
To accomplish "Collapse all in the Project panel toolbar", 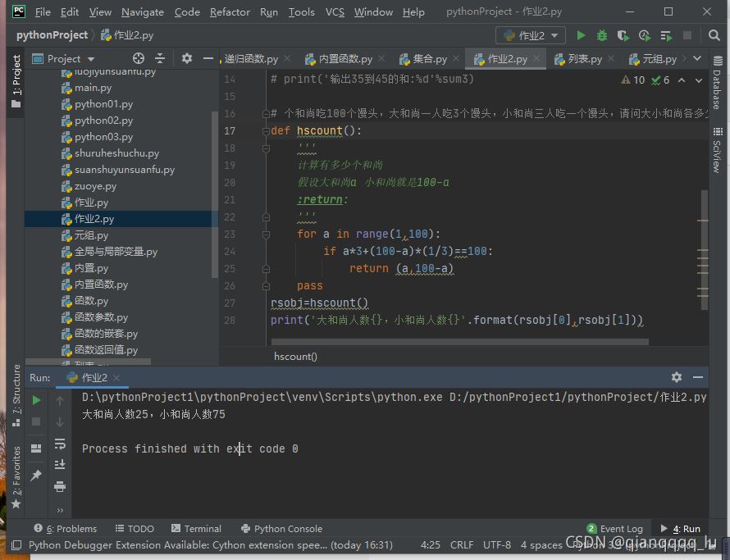I will coord(160,58).
